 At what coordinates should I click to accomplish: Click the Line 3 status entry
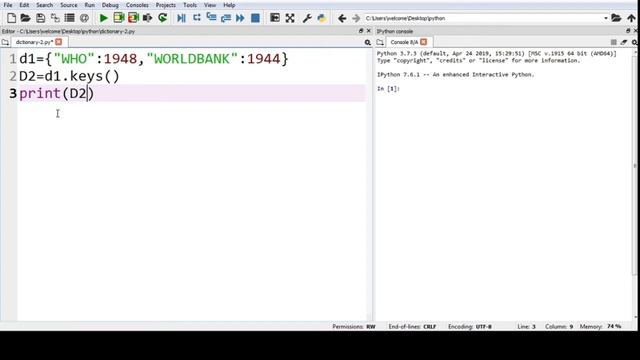click(527, 327)
